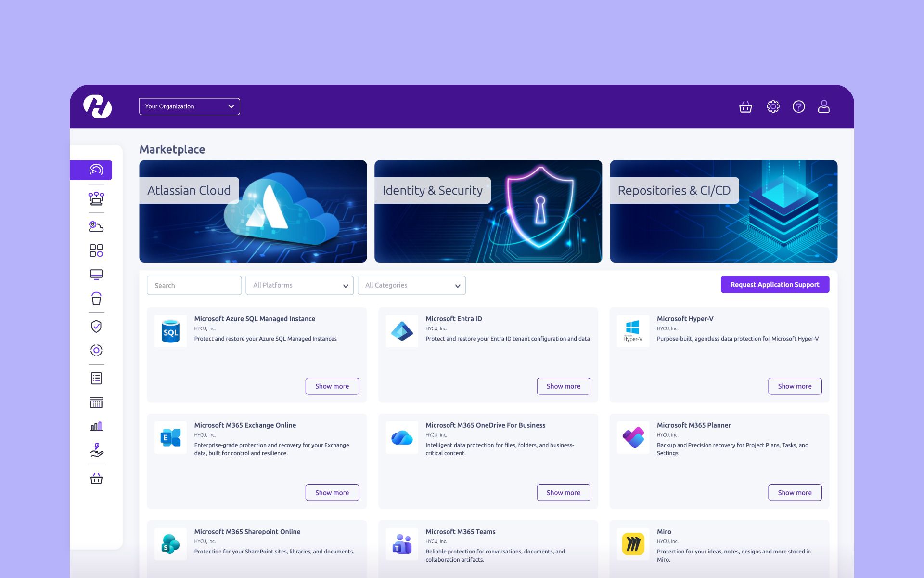Click the Microsoft M365 Planner title
Image resolution: width=924 pixels, height=578 pixels.
coord(694,425)
